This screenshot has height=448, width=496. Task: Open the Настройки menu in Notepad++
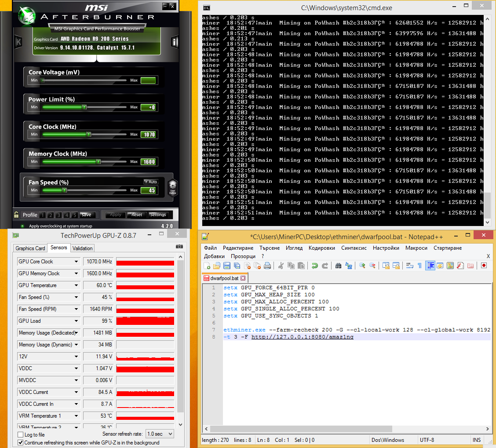386,248
